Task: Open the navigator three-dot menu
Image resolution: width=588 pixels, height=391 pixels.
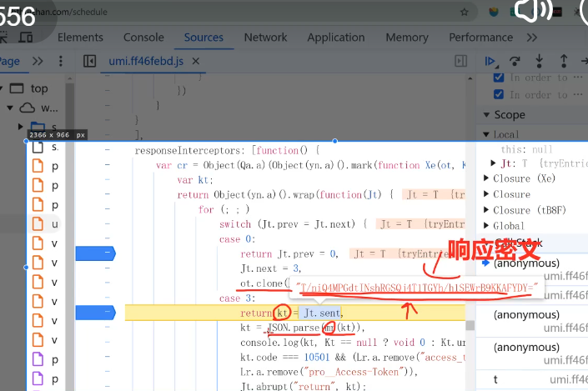Action: tap(61, 61)
